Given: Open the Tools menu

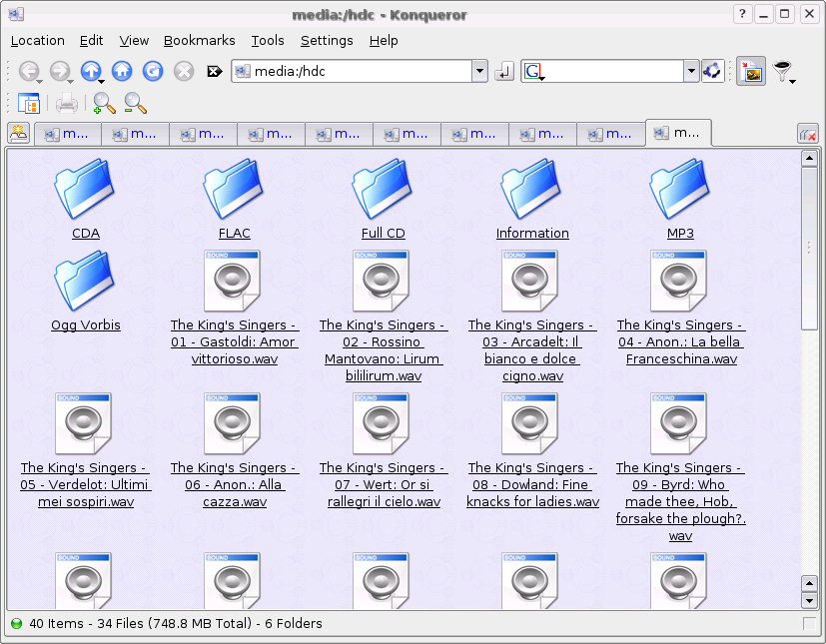Looking at the screenshot, I should click(x=268, y=41).
